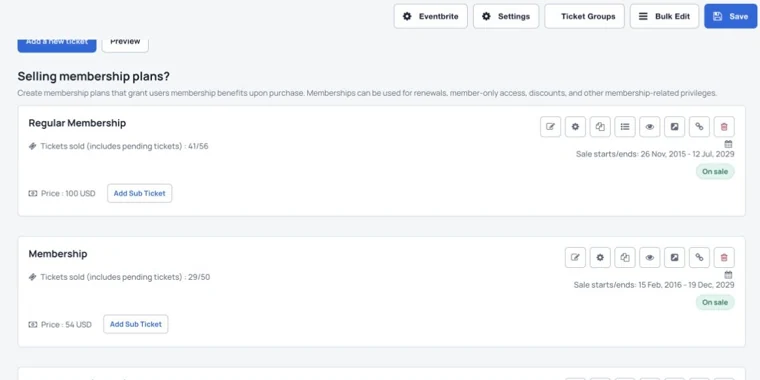The width and height of the screenshot is (760, 380).
Task: Duplicate the Regular Membership ticket
Action: click(x=600, y=127)
